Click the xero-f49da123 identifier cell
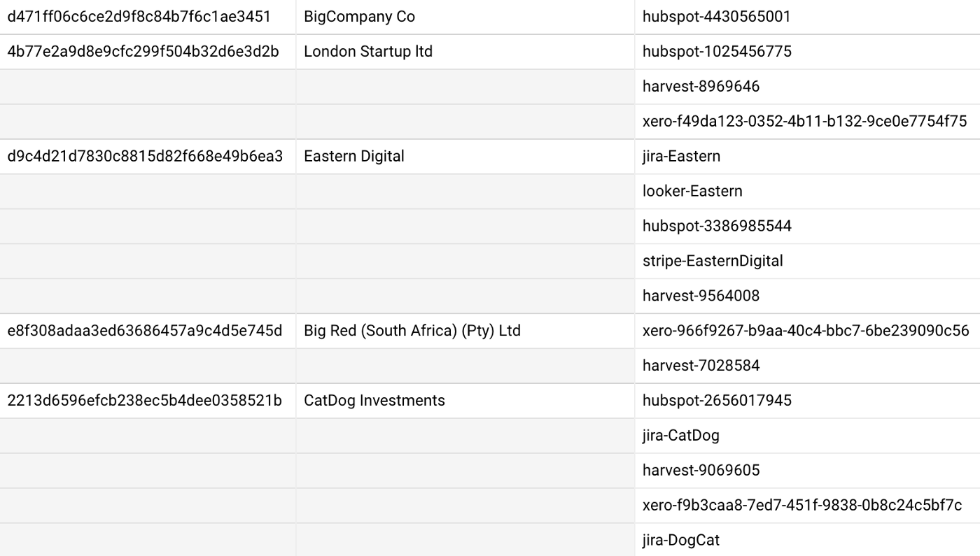 804,122
